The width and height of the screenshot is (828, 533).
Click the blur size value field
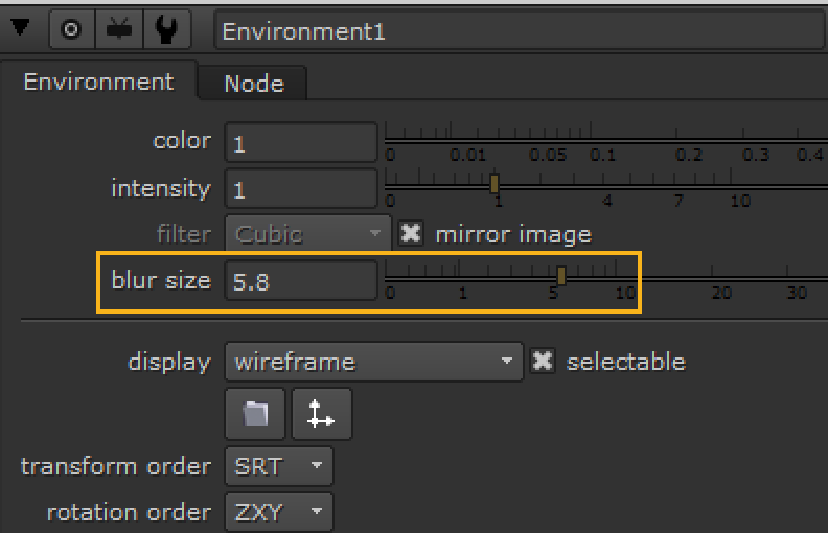click(x=300, y=281)
